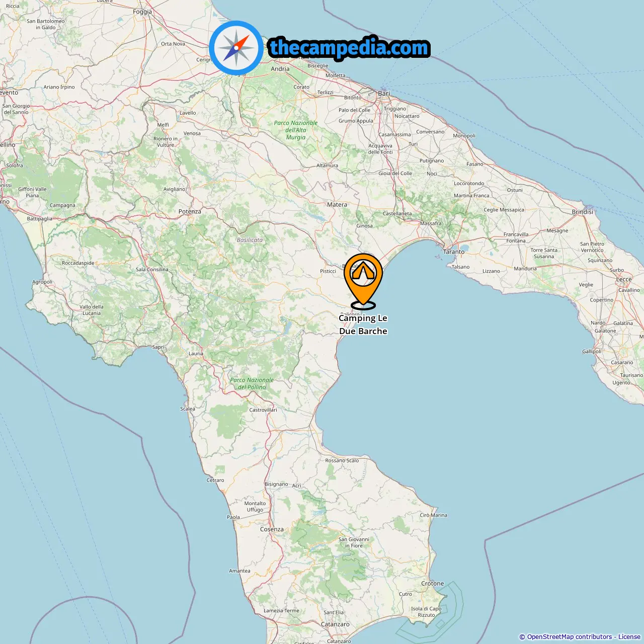644x644 pixels.
Task: Select the Camping Le Due Barche label
Action: tap(363, 325)
